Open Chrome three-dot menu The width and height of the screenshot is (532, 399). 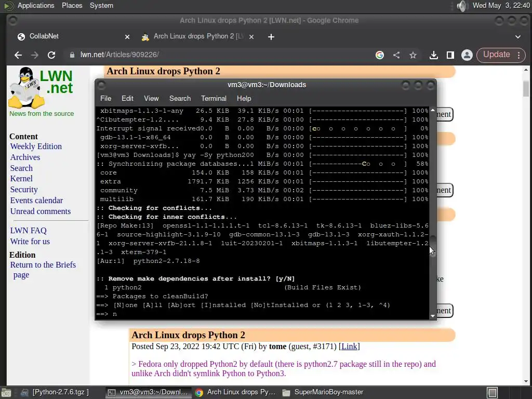pyautogui.click(x=519, y=55)
